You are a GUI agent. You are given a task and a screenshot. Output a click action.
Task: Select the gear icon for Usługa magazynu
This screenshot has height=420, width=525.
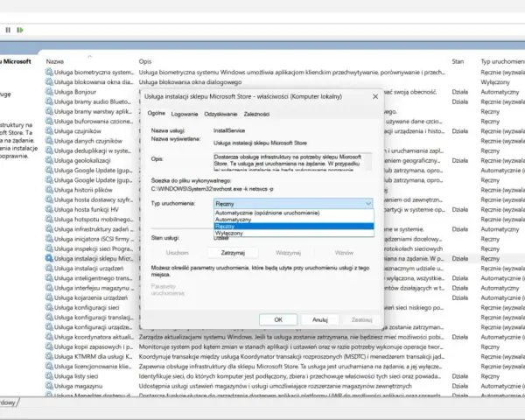pyautogui.click(x=49, y=386)
